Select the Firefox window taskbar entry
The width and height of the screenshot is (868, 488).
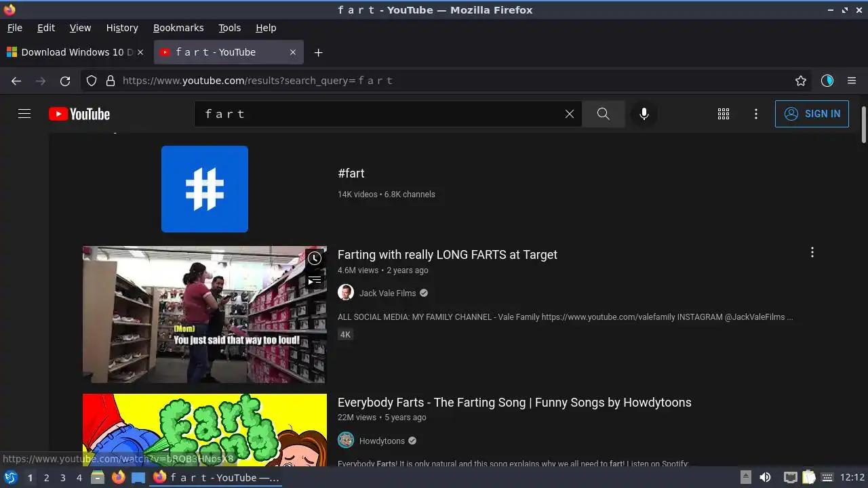[x=216, y=477]
